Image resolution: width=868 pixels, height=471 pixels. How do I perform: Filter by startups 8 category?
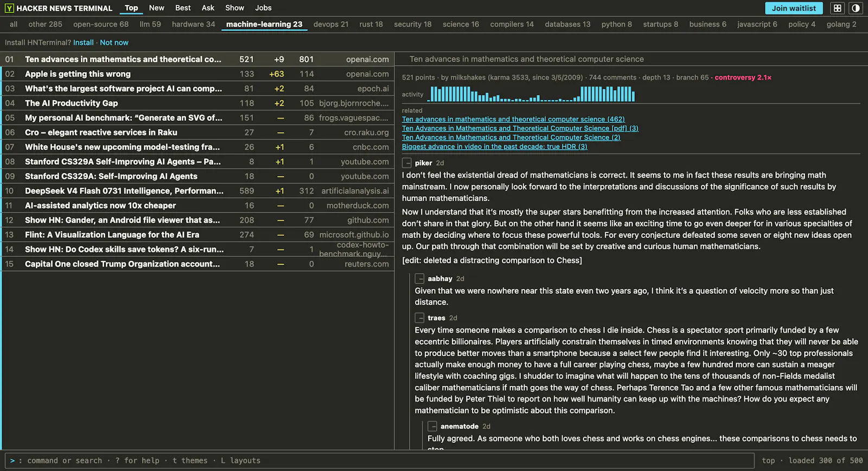click(x=660, y=24)
